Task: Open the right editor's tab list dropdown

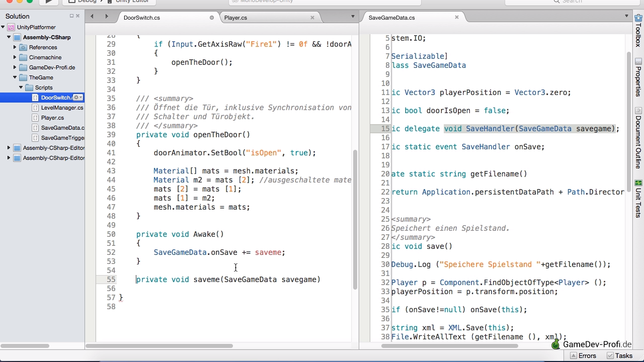Action: click(x=627, y=16)
